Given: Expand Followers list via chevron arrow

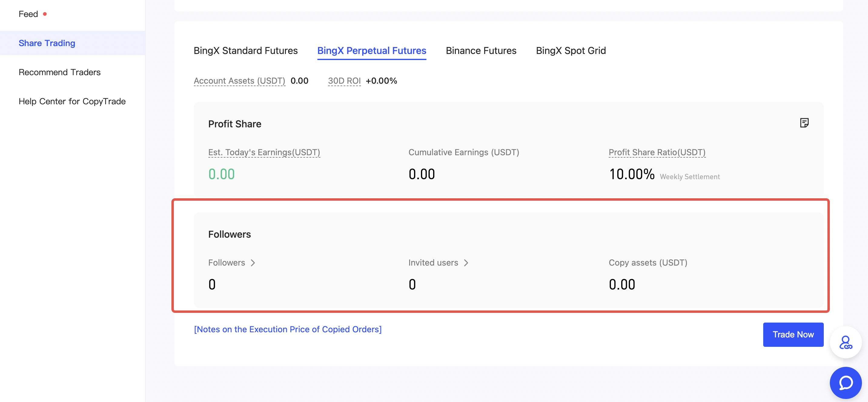Looking at the screenshot, I should click(x=253, y=263).
